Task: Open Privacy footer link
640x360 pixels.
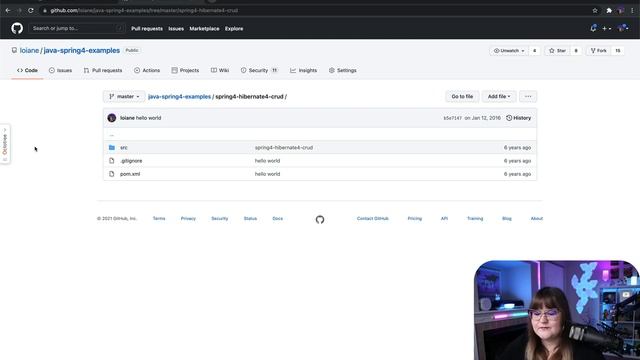Action: [188, 218]
